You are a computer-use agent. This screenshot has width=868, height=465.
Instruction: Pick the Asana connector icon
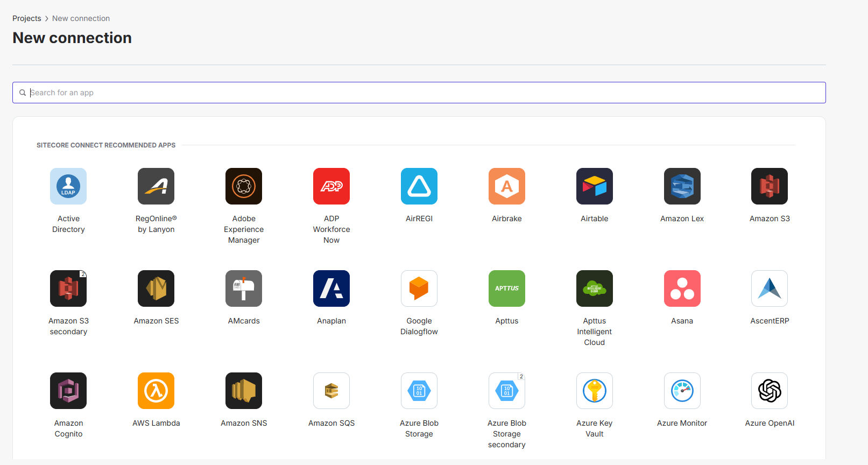pyautogui.click(x=682, y=288)
